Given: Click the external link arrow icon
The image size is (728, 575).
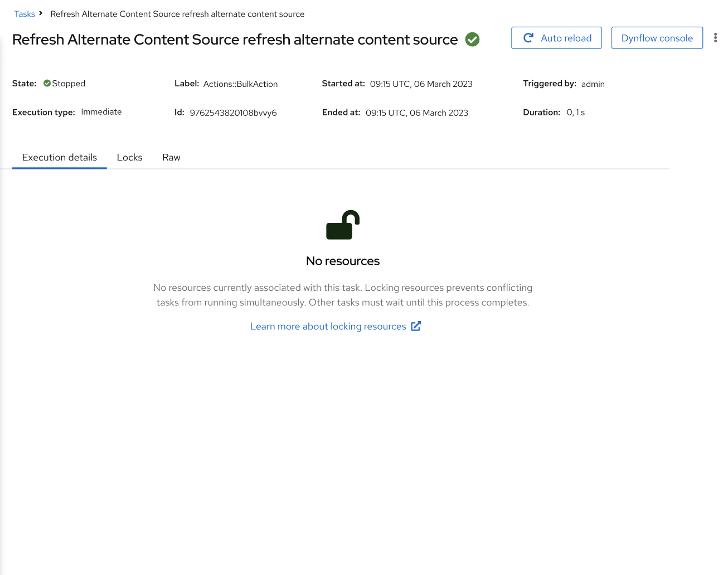Looking at the screenshot, I should (416, 326).
